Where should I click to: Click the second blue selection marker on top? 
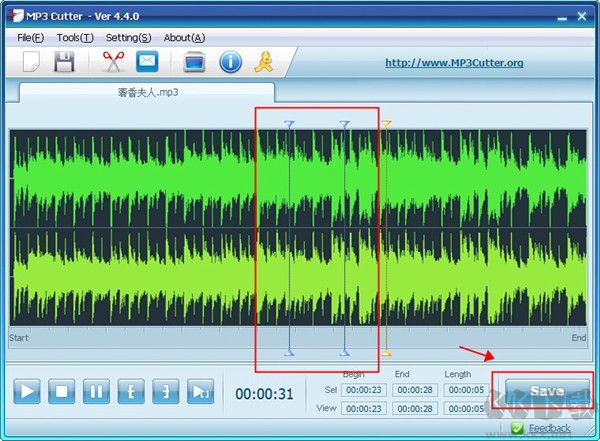pyautogui.click(x=344, y=124)
